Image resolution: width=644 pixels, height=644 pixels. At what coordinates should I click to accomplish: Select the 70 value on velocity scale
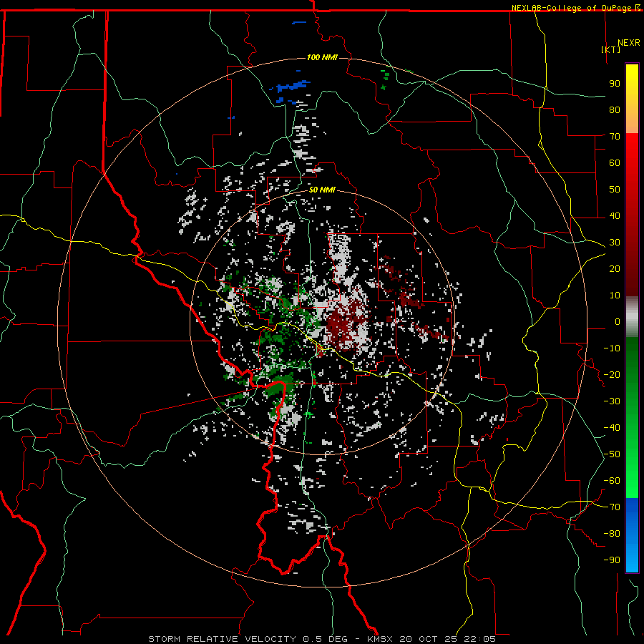[615, 137]
